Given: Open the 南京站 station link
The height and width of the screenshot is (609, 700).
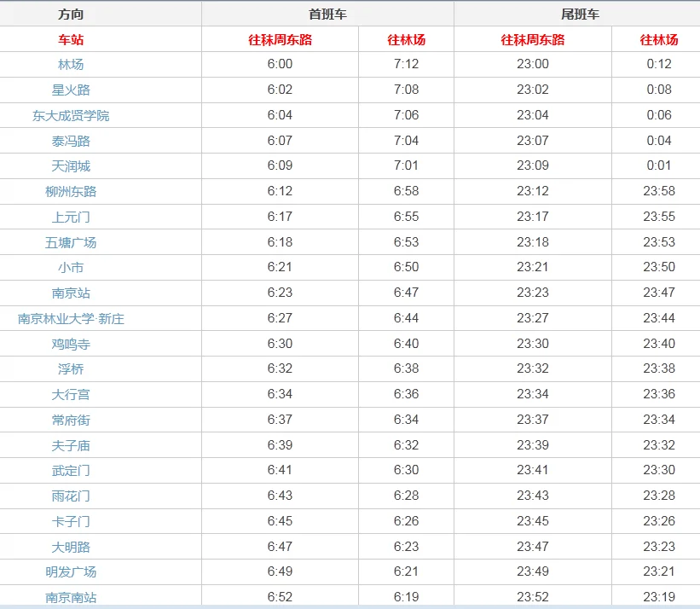Looking at the screenshot, I should pos(71,293).
